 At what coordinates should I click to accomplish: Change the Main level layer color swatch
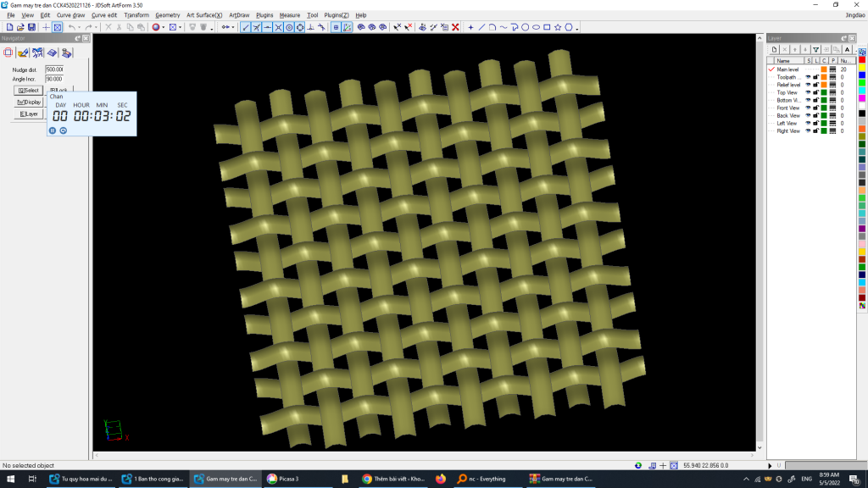pos(824,69)
